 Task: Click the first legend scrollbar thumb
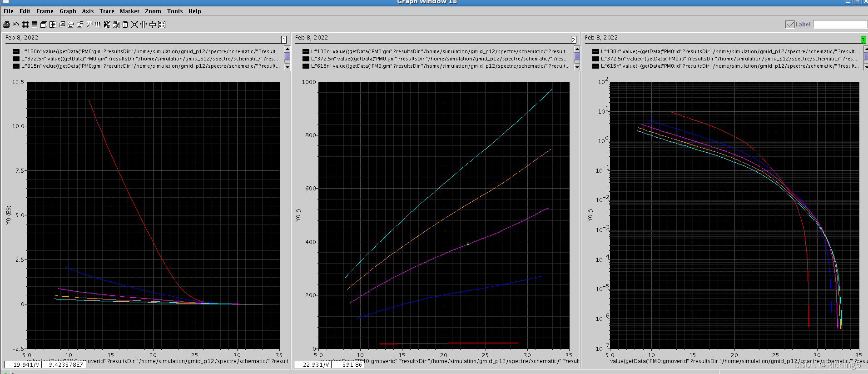pos(287,56)
